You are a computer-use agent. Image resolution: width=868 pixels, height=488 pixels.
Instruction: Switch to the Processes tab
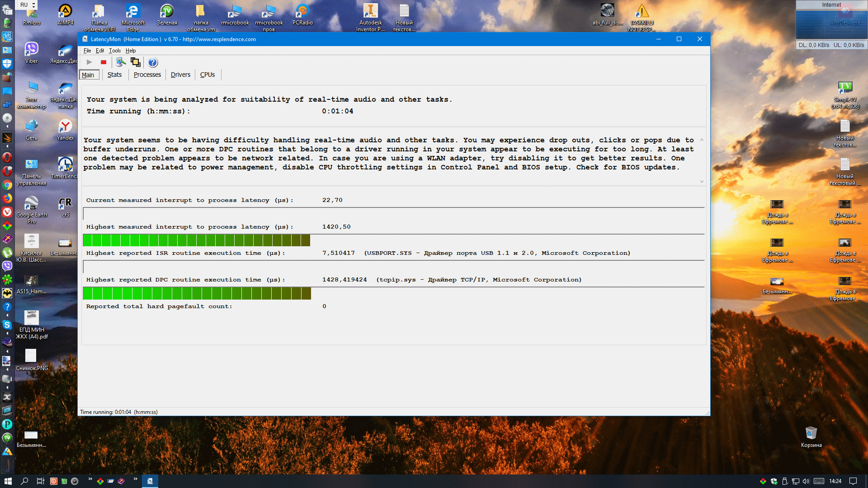tap(147, 75)
